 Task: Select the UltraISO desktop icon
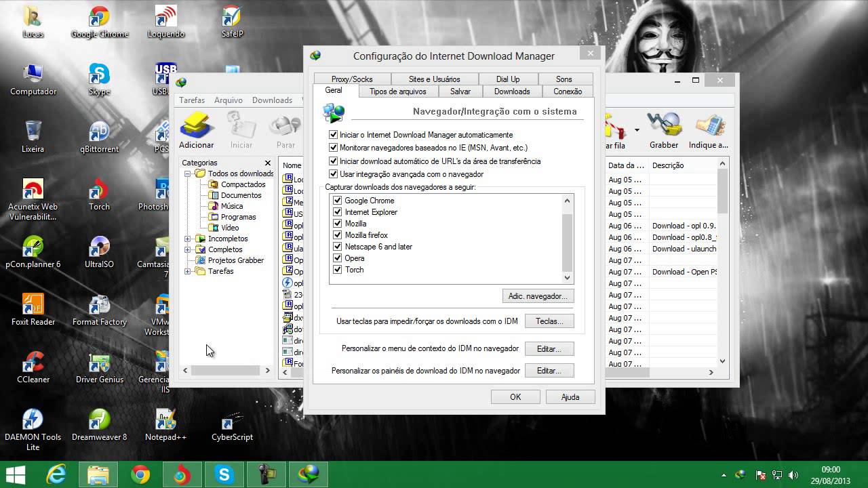pos(99,253)
